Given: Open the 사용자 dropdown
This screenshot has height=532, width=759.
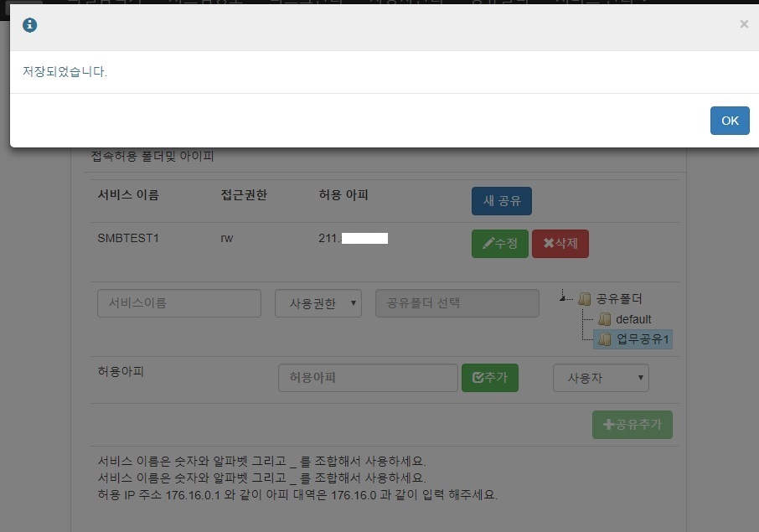Looking at the screenshot, I should pyautogui.click(x=601, y=378).
